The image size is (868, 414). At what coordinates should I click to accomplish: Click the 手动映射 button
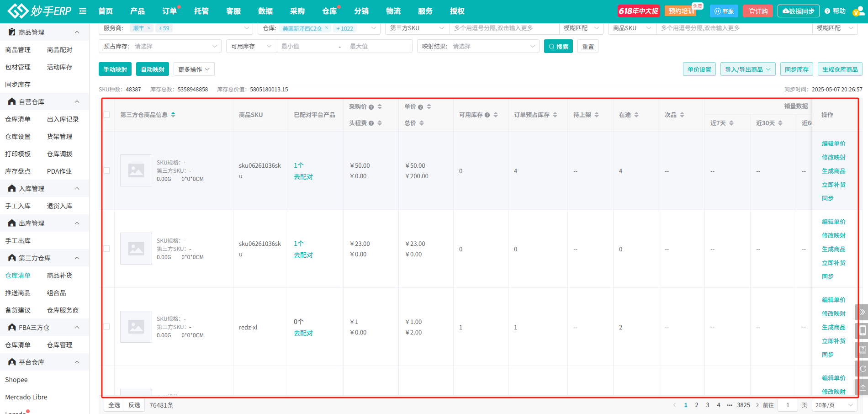coord(115,69)
